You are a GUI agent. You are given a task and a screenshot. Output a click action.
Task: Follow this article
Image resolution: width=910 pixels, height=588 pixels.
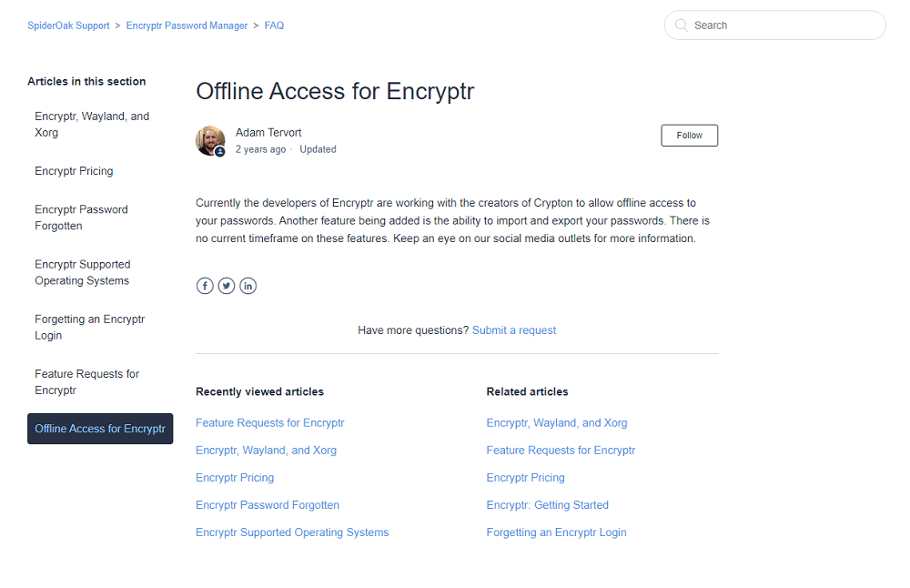pyautogui.click(x=689, y=136)
